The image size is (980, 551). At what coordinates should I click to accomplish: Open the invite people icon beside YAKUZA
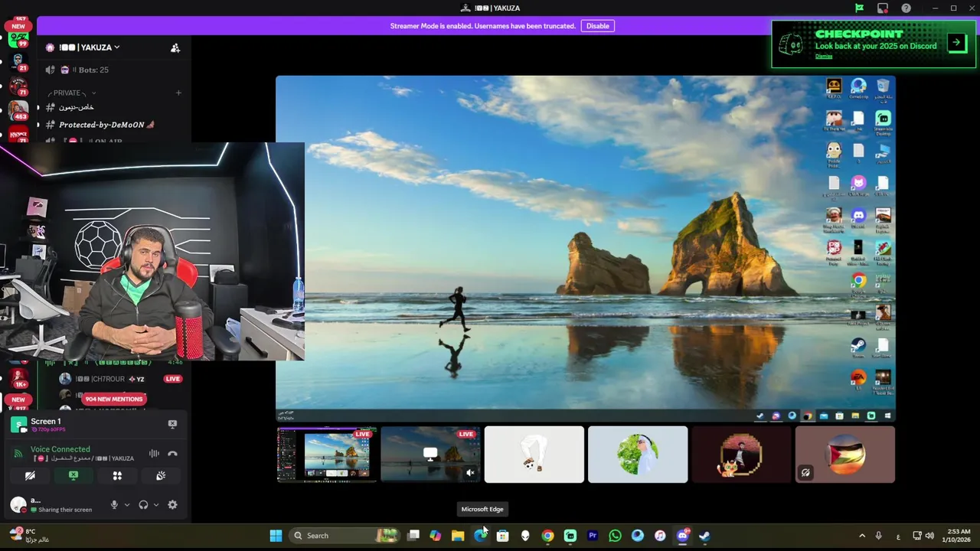(x=175, y=47)
